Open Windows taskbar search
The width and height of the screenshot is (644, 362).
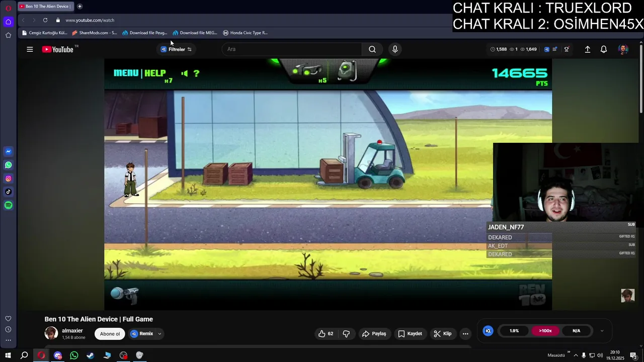tap(24, 355)
